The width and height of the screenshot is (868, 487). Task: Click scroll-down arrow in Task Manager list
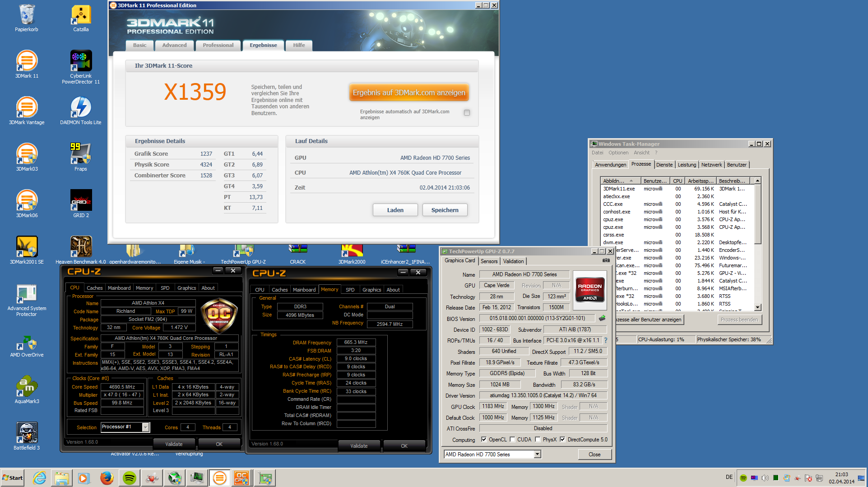pos(758,307)
